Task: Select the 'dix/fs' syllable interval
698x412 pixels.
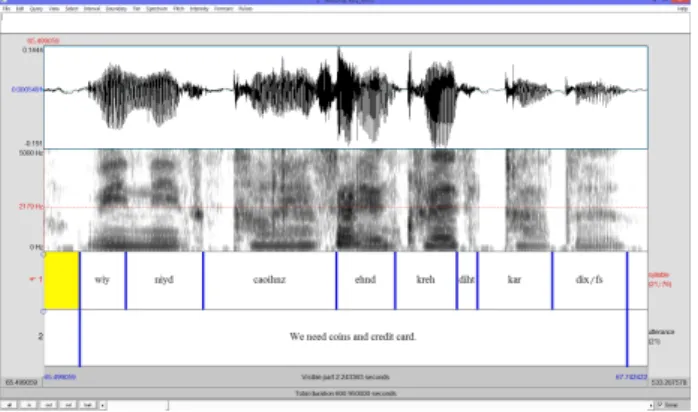Action: (x=589, y=280)
